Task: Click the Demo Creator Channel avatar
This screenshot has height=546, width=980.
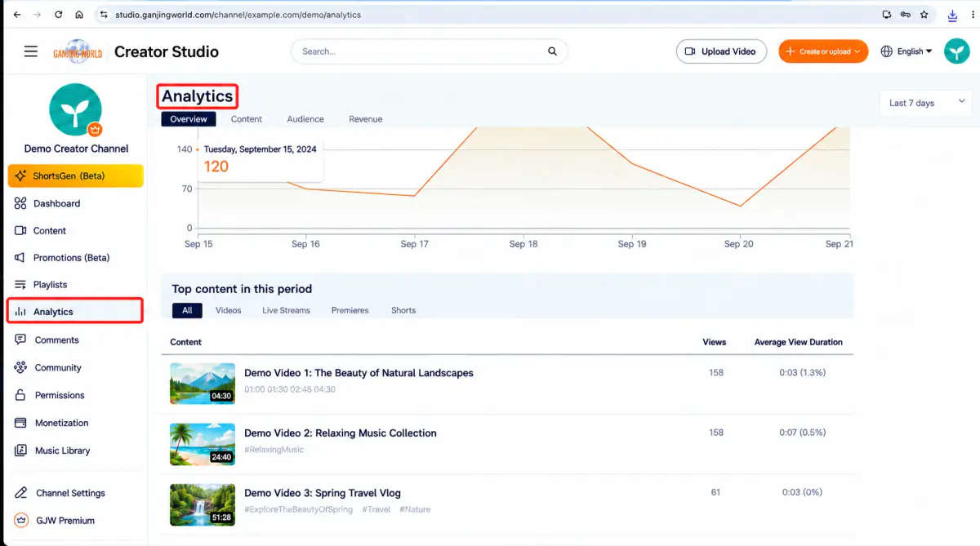Action: 76,109
